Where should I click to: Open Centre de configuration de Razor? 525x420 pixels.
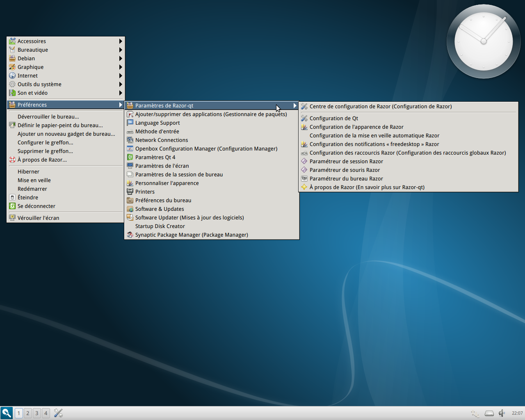[x=409, y=106]
